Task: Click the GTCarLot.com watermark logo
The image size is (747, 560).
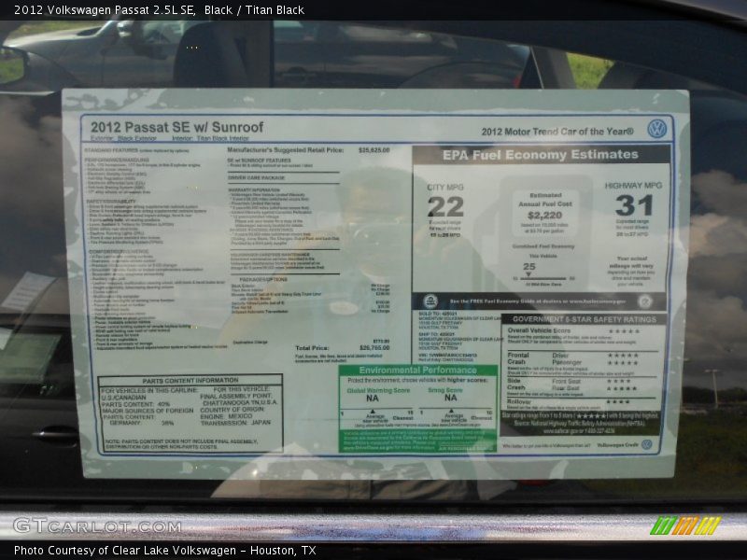Action: coord(83,525)
